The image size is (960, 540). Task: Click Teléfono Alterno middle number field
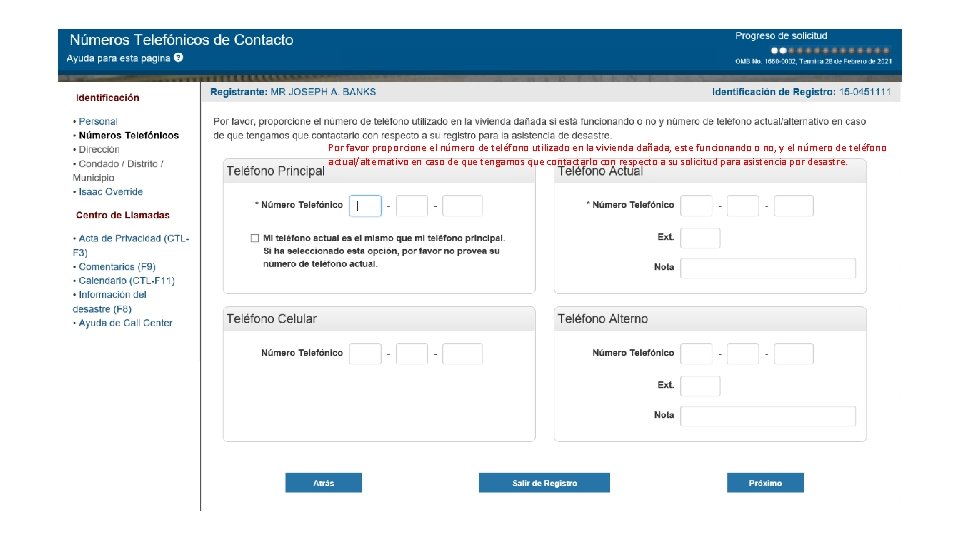pos(743,354)
